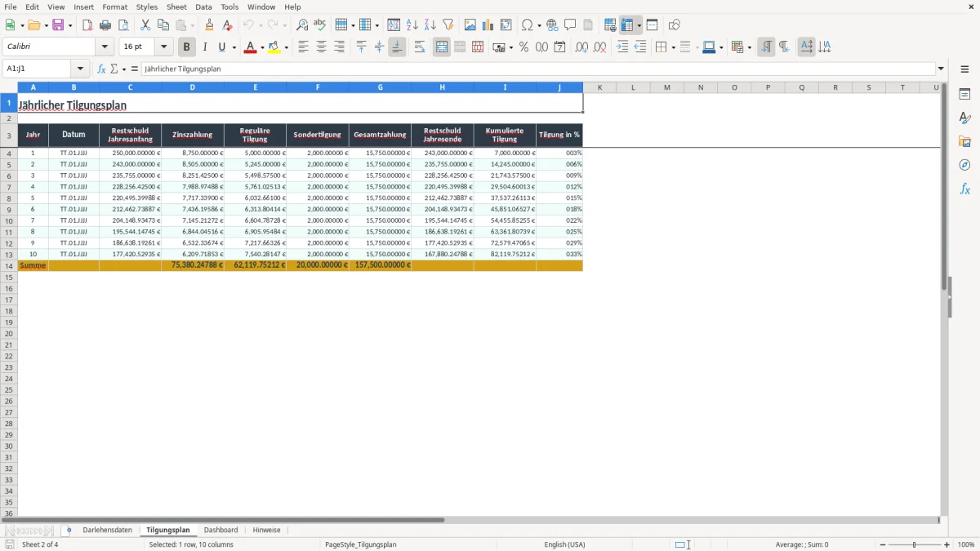Insert an image
The image size is (980, 551).
[470, 25]
